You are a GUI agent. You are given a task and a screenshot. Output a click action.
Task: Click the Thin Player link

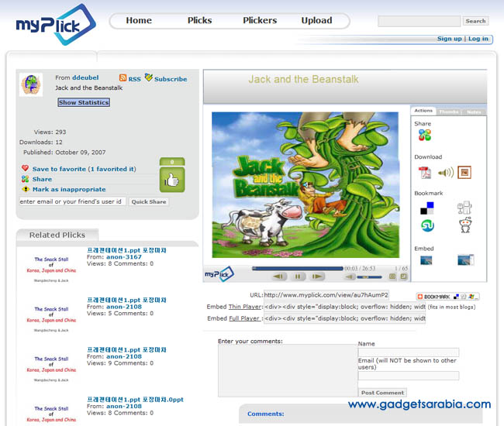point(245,307)
